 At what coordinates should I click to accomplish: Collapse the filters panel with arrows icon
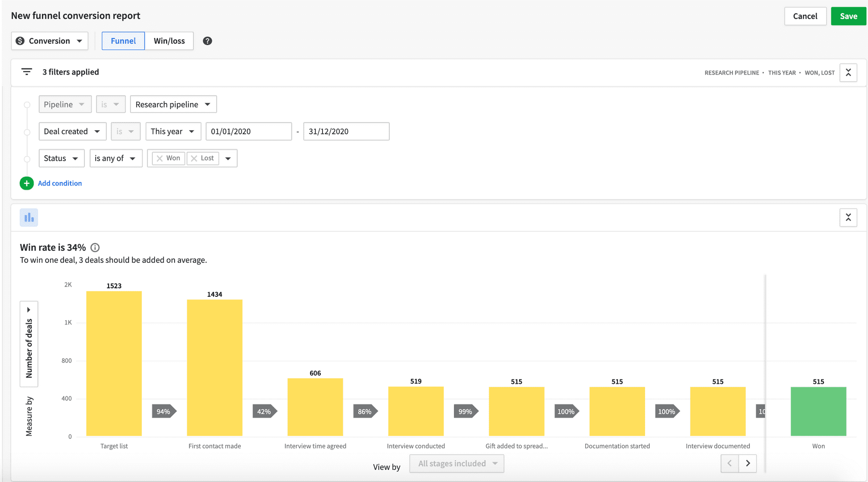click(848, 72)
